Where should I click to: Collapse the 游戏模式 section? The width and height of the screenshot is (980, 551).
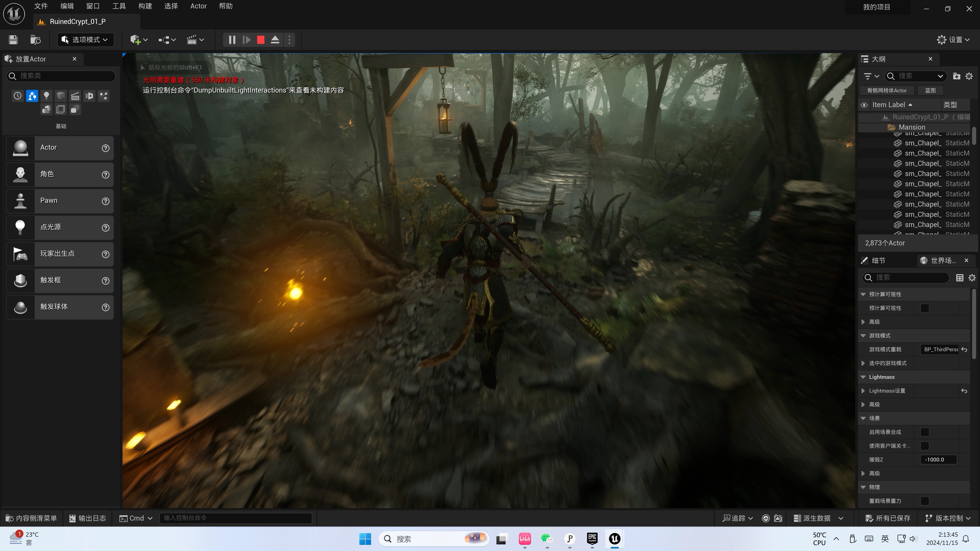[x=863, y=336]
